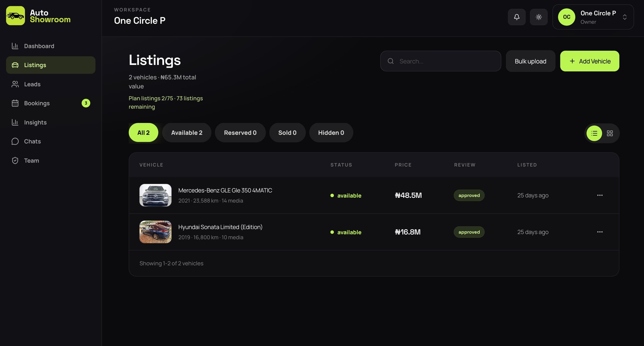This screenshot has width=644, height=346.
Task: Open Chats in sidebar
Action: (x=51, y=141)
